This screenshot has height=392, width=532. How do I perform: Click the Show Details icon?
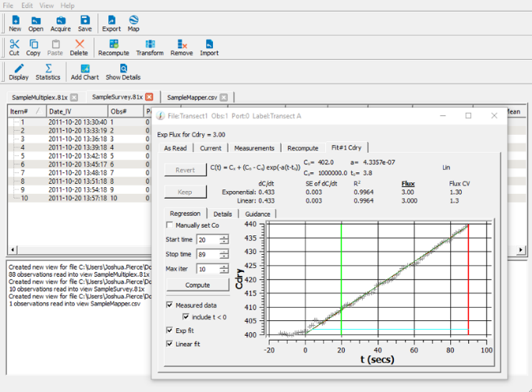[x=123, y=69]
